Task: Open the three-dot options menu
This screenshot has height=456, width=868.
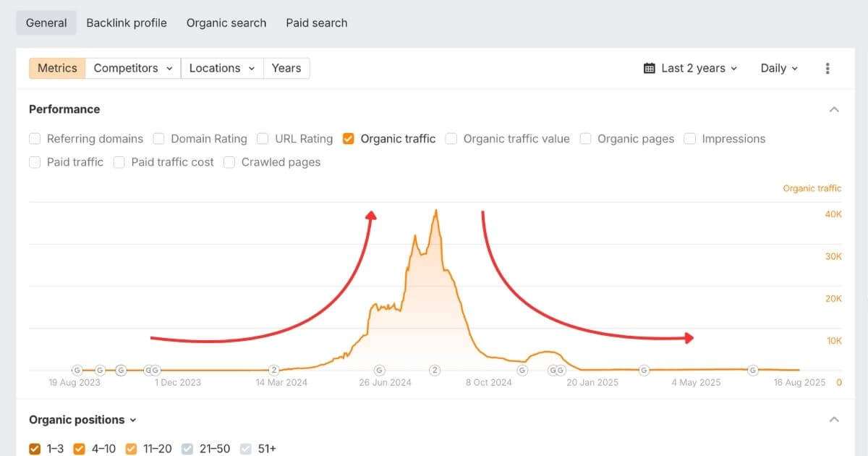Action: pyautogui.click(x=827, y=67)
